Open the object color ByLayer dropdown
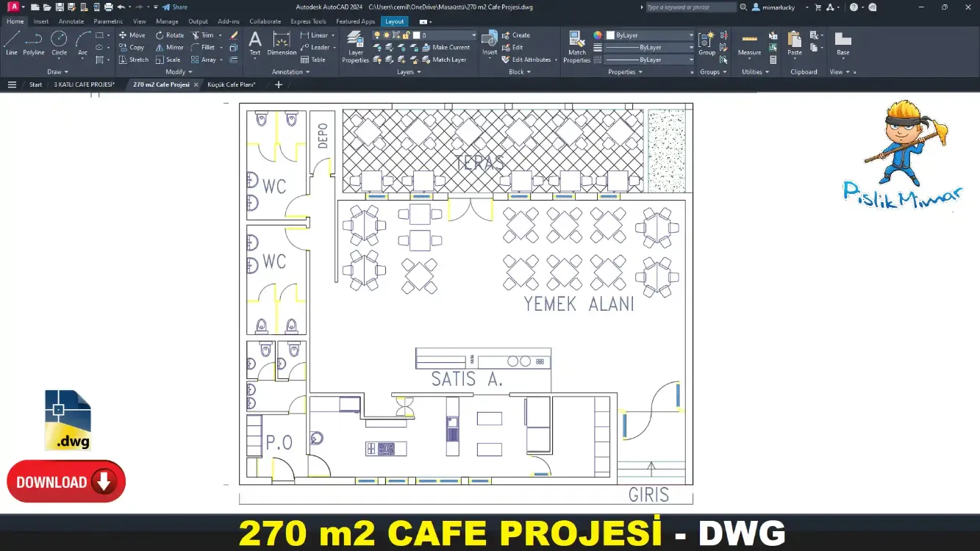The height and width of the screenshot is (551, 980). click(x=650, y=35)
